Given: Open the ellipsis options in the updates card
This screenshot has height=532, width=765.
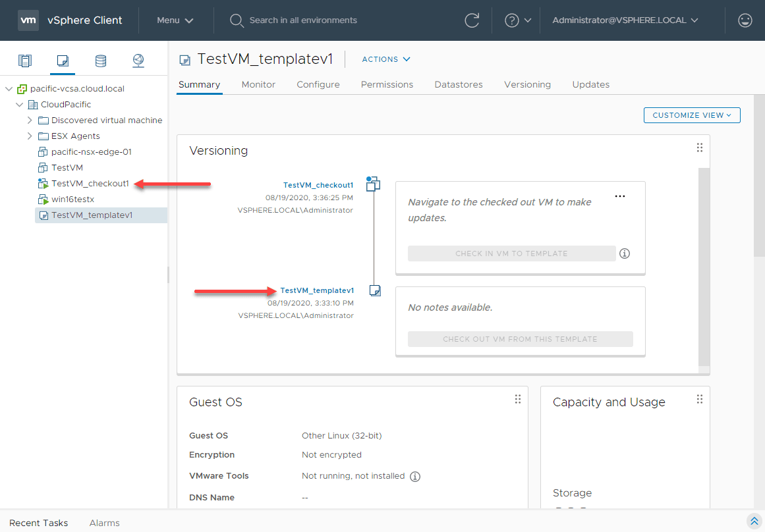Looking at the screenshot, I should [619, 196].
